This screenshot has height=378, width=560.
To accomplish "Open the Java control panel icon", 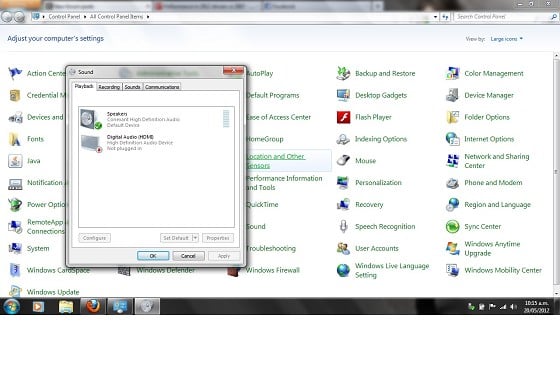I will point(15,161).
